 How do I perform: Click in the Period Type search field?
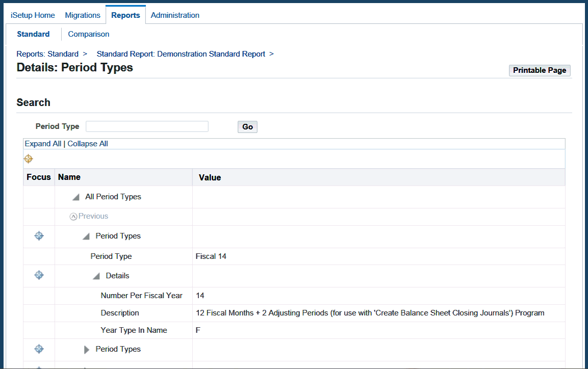pyautogui.click(x=147, y=126)
